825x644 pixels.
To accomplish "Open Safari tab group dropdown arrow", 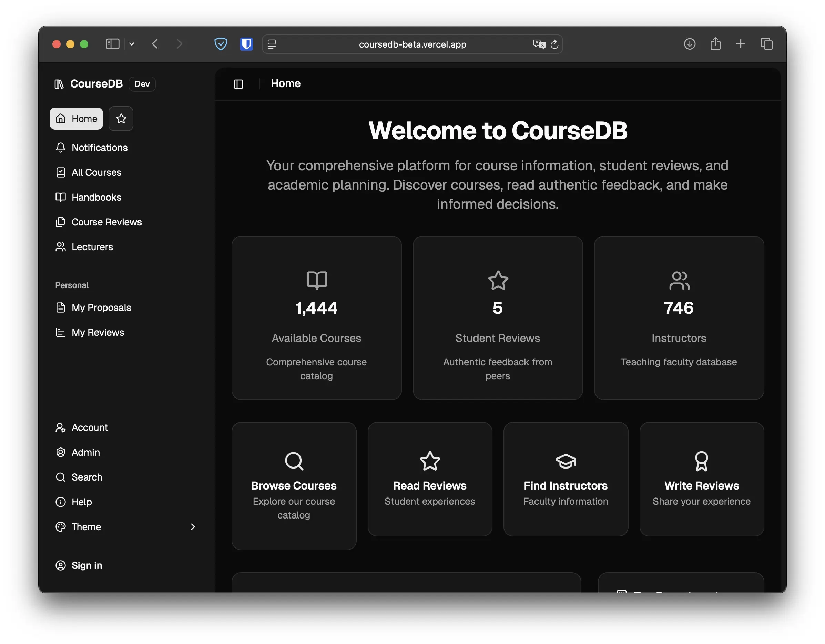I will pyautogui.click(x=131, y=44).
